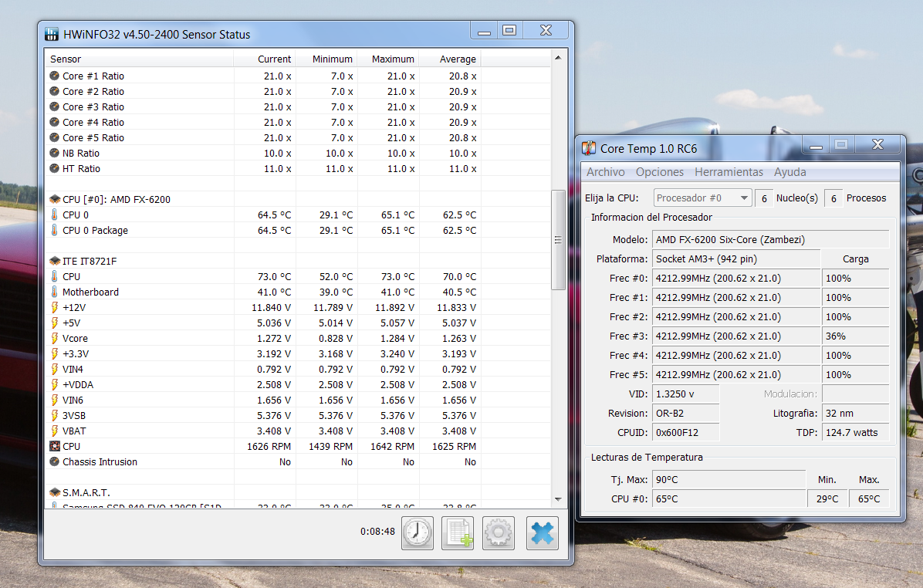
Task: Click the HWiNFO32 title bar app icon
Action: 52,34
